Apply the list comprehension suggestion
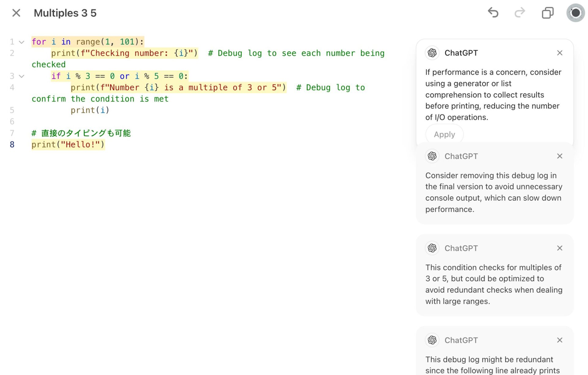 (444, 134)
